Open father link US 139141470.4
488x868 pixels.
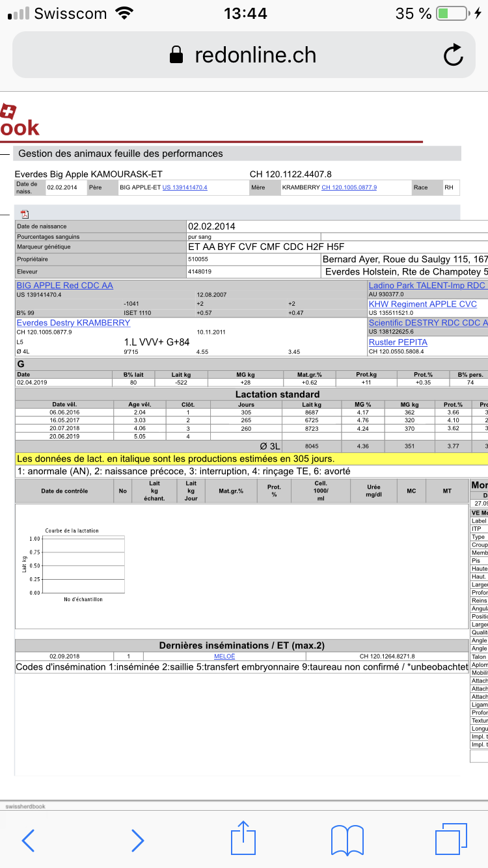(x=185, y=187)
